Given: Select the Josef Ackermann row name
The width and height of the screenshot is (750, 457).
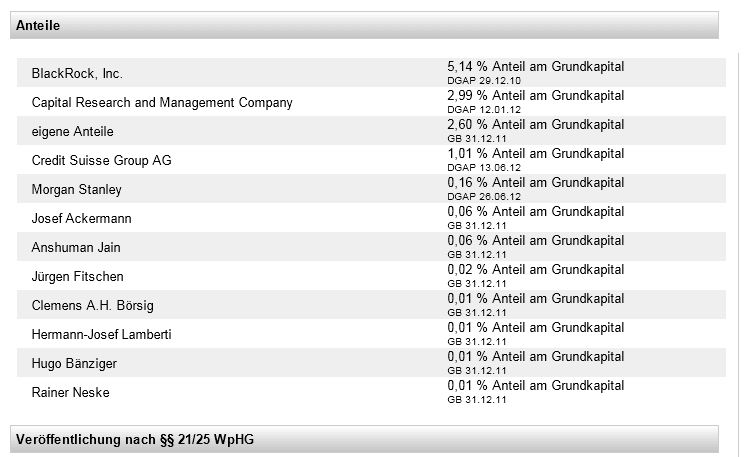Looking at the screenshot, I should [81, 218].
